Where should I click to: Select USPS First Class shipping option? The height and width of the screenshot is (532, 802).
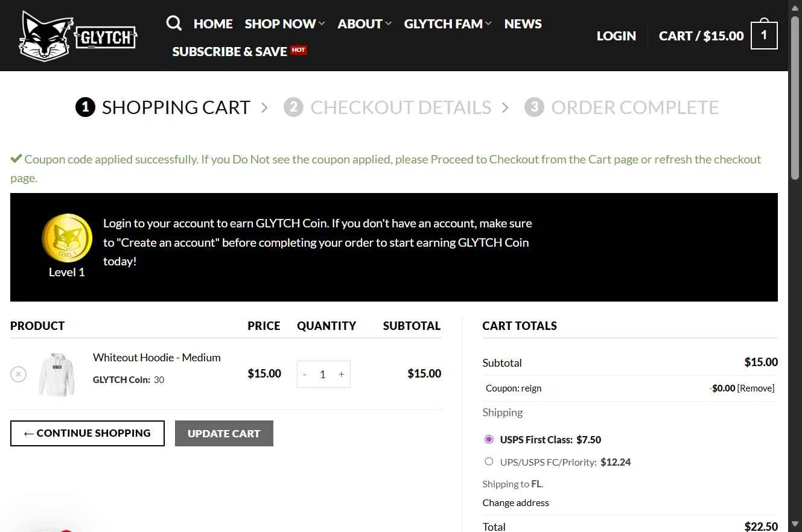(489, 439)
